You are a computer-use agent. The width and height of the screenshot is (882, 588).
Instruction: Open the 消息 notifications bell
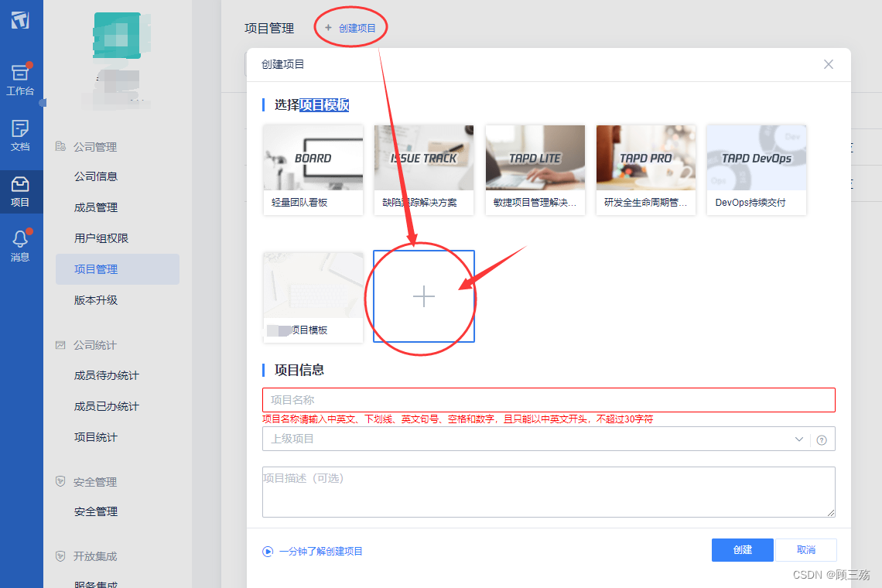coord(20,246)
